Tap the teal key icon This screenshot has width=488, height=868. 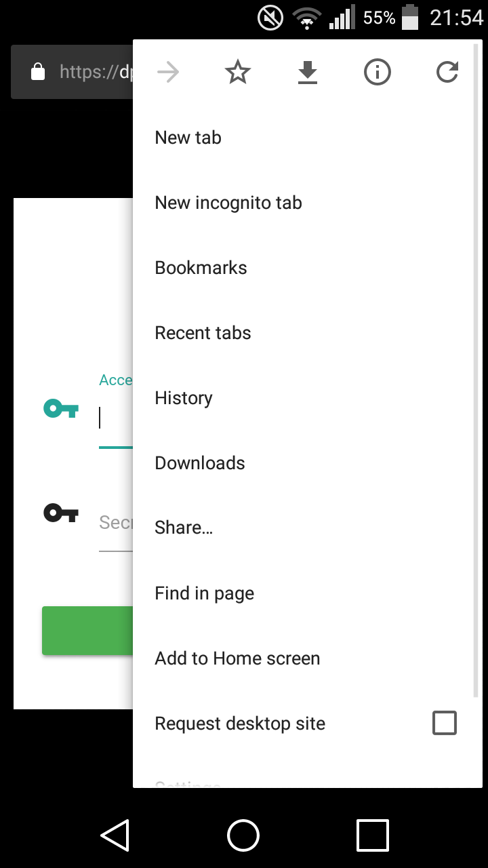click(61, 408)
